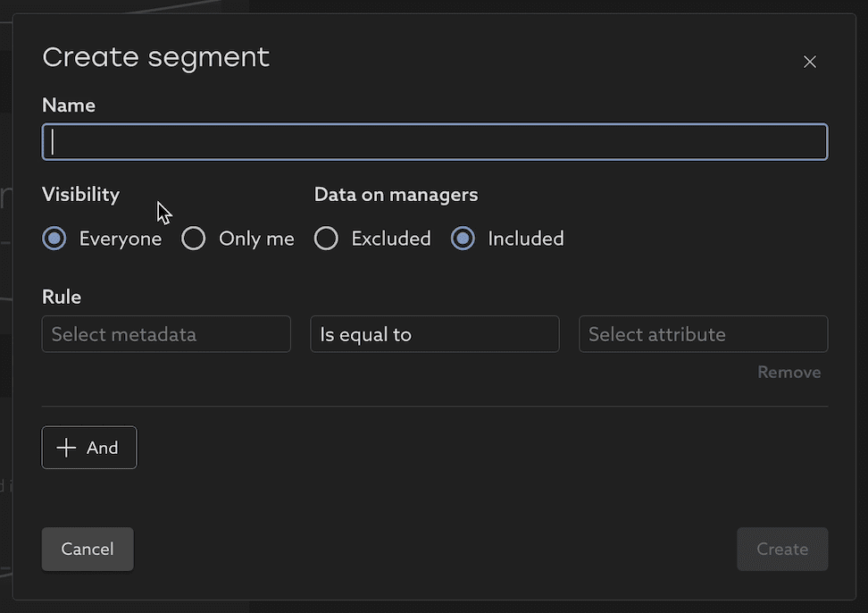The image size is (868, 613).
Task: Click the plus icon beside And
Action: [66, 448]
